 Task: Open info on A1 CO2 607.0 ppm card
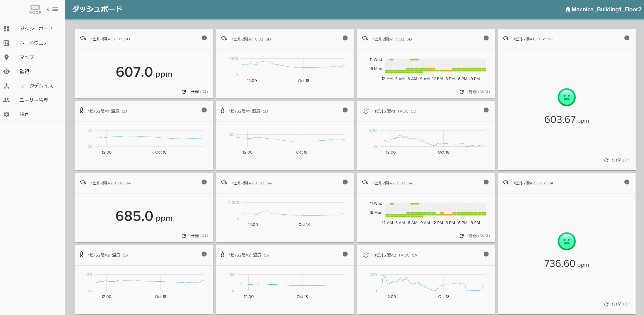click(x=204, y=38)
